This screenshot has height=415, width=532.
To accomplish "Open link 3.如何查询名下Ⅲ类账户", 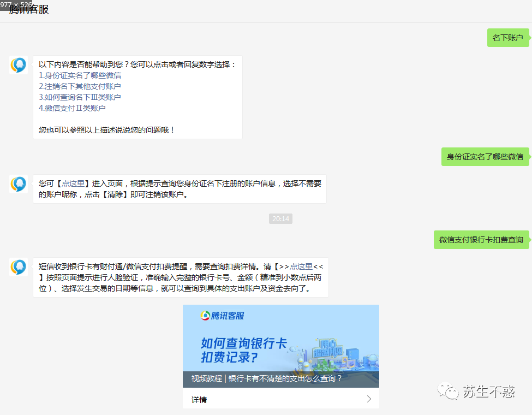I will coord(80,97).
